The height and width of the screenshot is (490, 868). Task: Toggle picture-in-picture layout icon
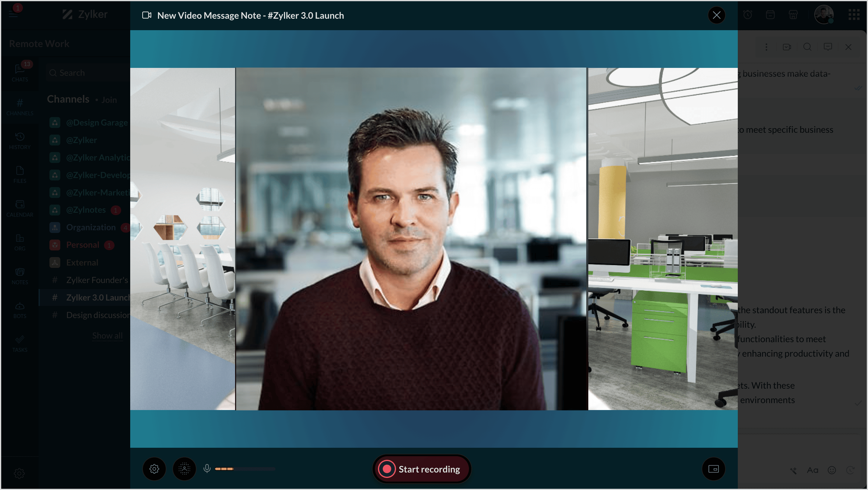[x=713, y=469]
